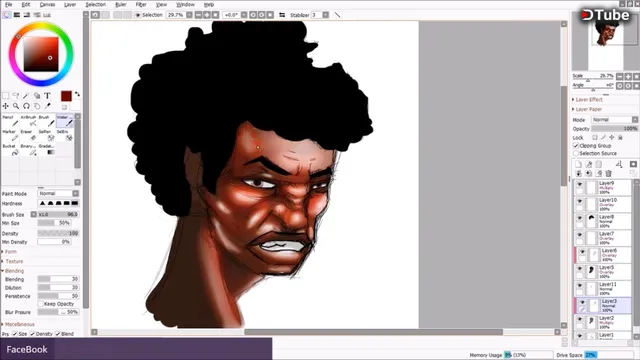Image resolution: width=640 pixels, height=360 pixels.
Task: Choose the rectangular selection tool
Action: (x=5, y=96)
